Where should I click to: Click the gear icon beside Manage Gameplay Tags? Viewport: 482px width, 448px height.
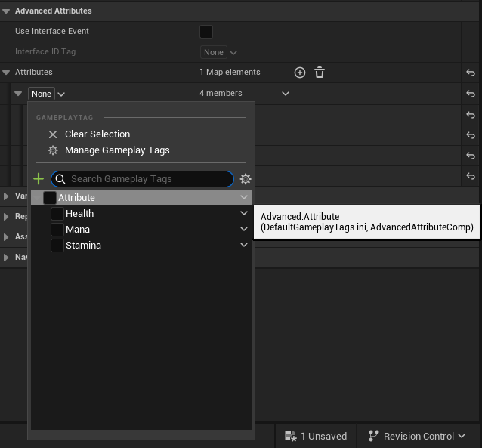coord(53,150)
